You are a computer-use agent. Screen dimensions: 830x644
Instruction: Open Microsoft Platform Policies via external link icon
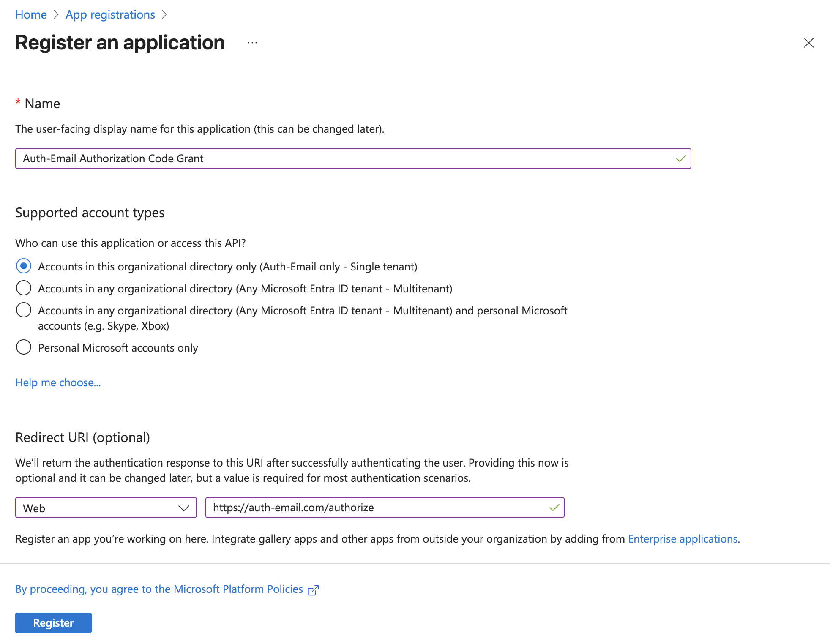point(313,589)
